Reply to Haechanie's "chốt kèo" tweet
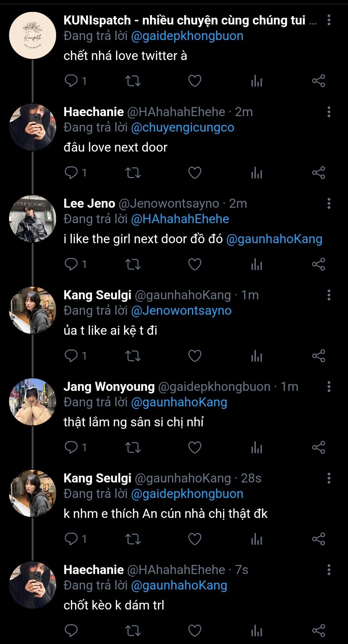This screenshot has width=348, height=644. (71, 631)
